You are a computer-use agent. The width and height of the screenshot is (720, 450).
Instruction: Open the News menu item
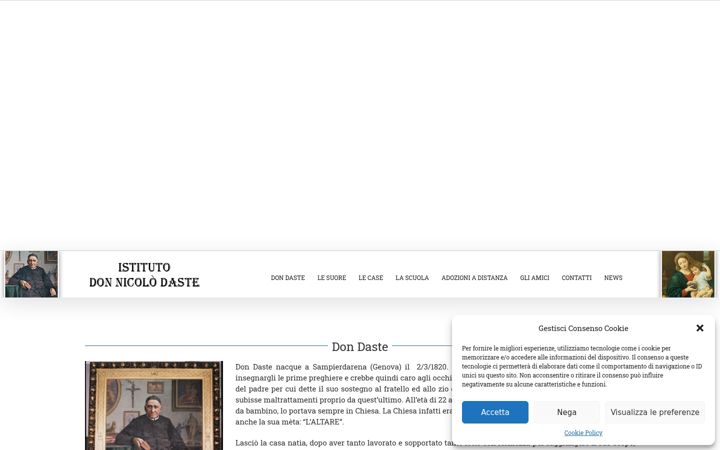coord(613,277)
